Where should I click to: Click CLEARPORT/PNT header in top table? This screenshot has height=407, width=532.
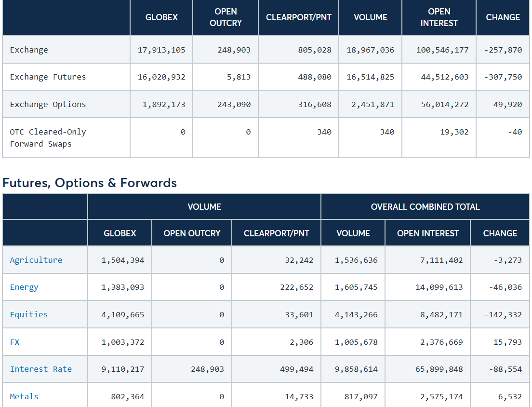click(299, 17)
